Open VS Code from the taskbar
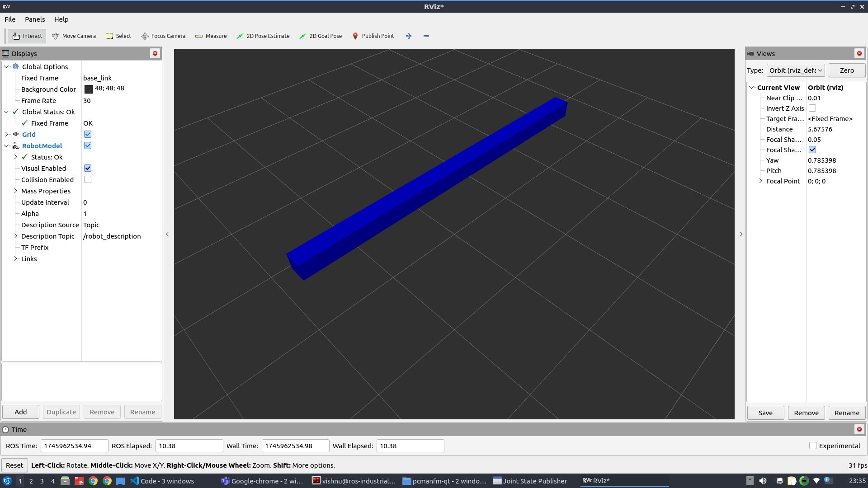The image size is (868, 488). (x=162, y=481)
